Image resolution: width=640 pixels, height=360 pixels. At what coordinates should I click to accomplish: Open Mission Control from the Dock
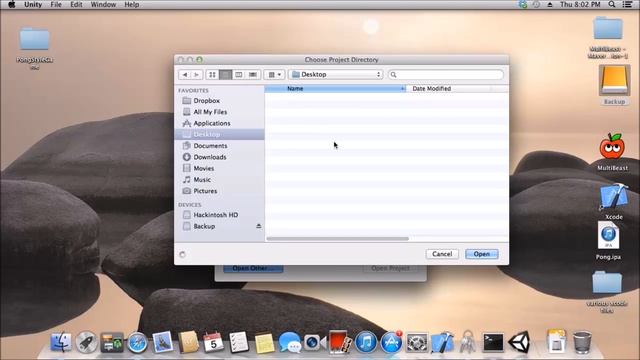tap(111, 342)
